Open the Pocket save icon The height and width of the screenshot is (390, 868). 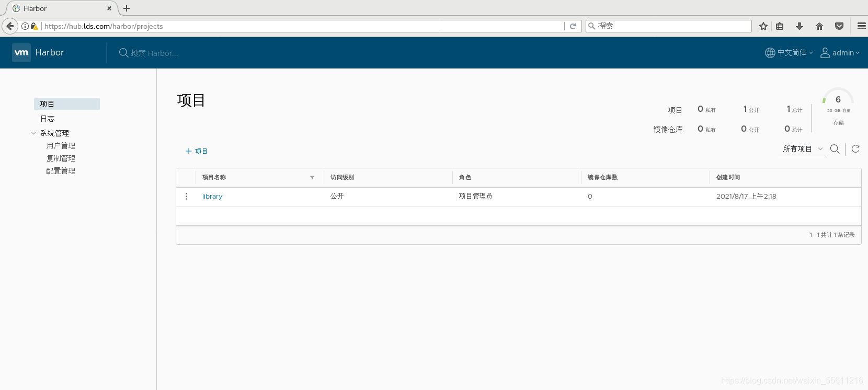tap(839, 26)
